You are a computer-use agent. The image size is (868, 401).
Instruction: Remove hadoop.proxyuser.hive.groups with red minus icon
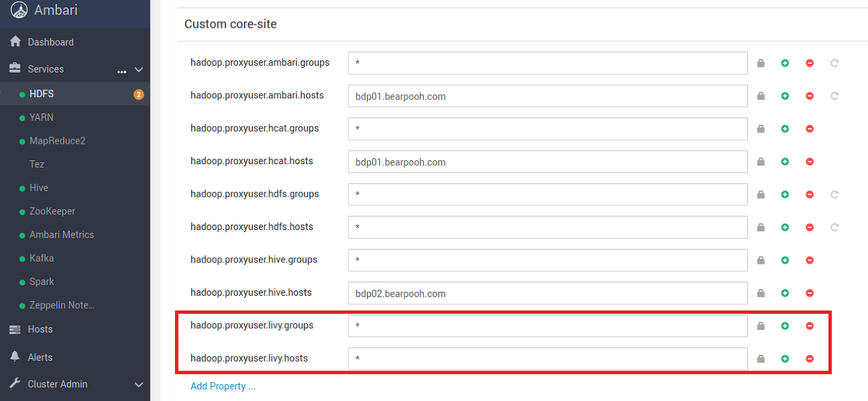(x=810, y=260)
